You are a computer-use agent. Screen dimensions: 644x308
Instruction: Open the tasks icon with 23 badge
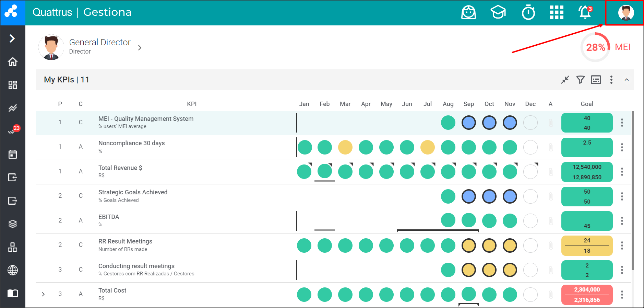[13, 131]
